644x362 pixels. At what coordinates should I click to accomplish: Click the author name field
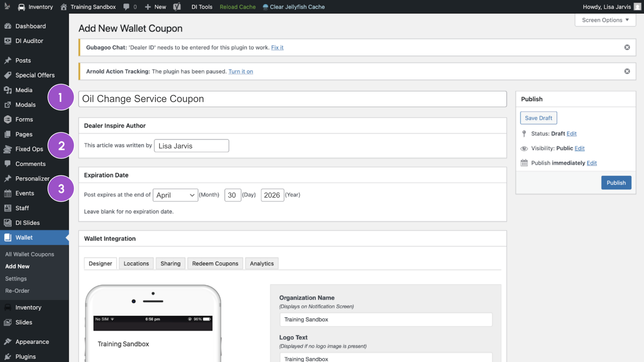(x=192, y=146)
